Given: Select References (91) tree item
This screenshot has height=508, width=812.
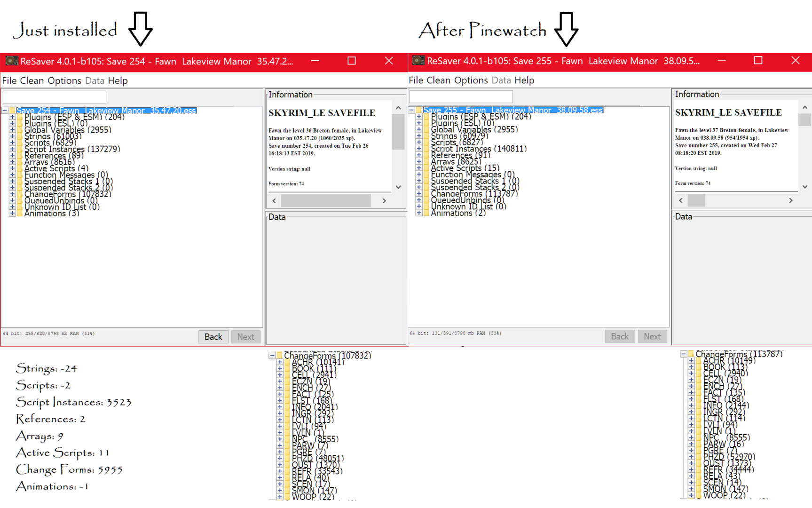Looking at the screenshot, I should coord(460,155).
